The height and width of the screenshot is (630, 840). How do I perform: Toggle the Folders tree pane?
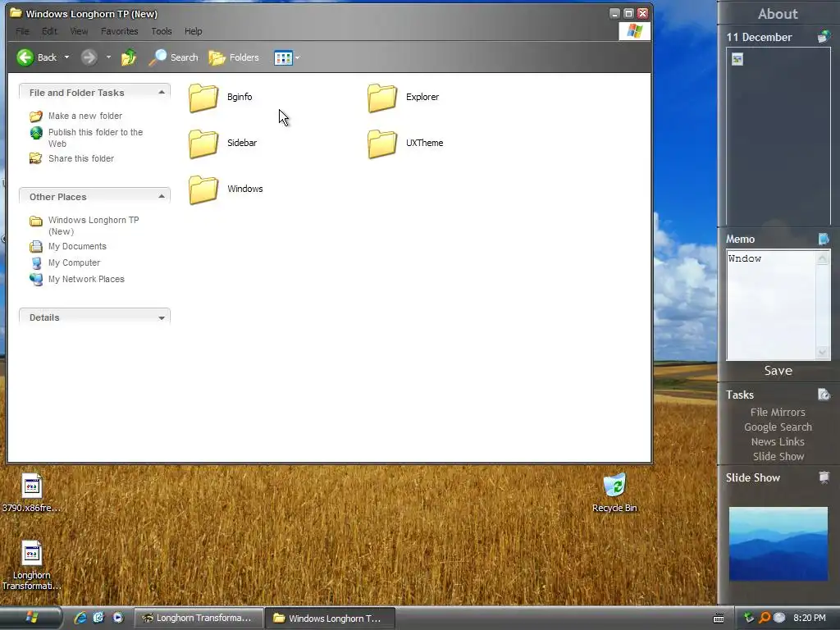(x=234, y=57)
